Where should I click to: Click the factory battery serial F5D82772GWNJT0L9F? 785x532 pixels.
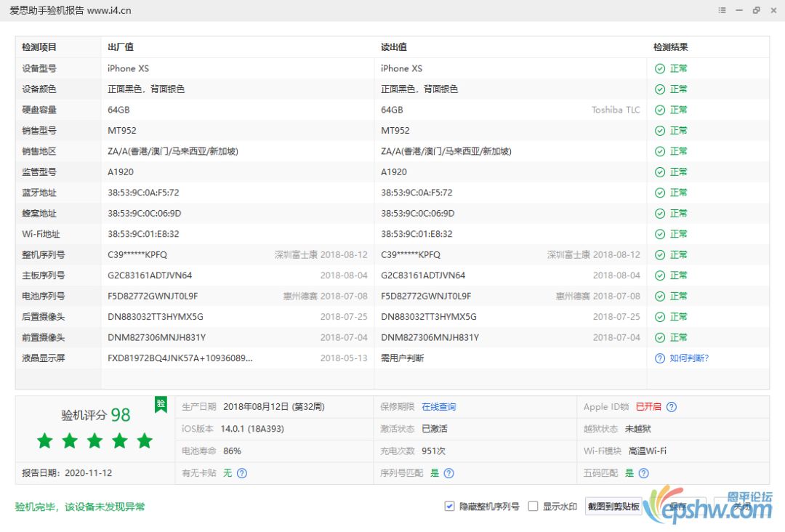(153, 297)
